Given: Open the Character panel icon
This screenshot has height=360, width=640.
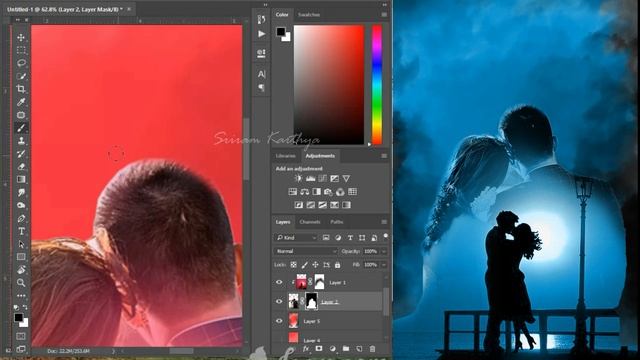Looking at the screenshot, I should 262,74.
